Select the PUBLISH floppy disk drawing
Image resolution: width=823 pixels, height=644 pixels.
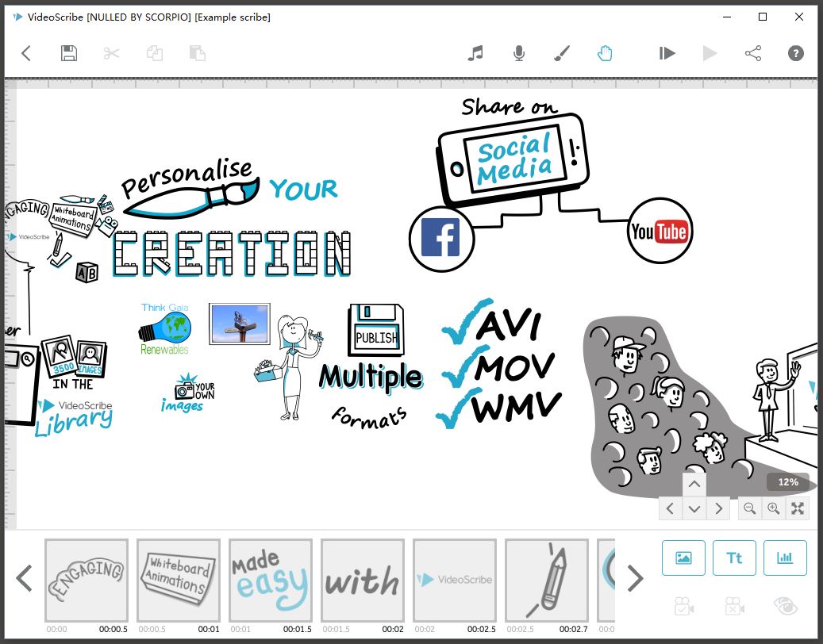(376, 331)
